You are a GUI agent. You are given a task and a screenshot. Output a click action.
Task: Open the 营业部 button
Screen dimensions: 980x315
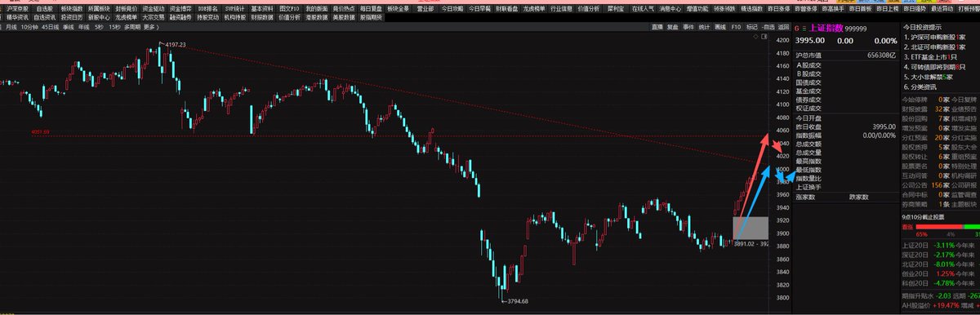click(425, 8)
